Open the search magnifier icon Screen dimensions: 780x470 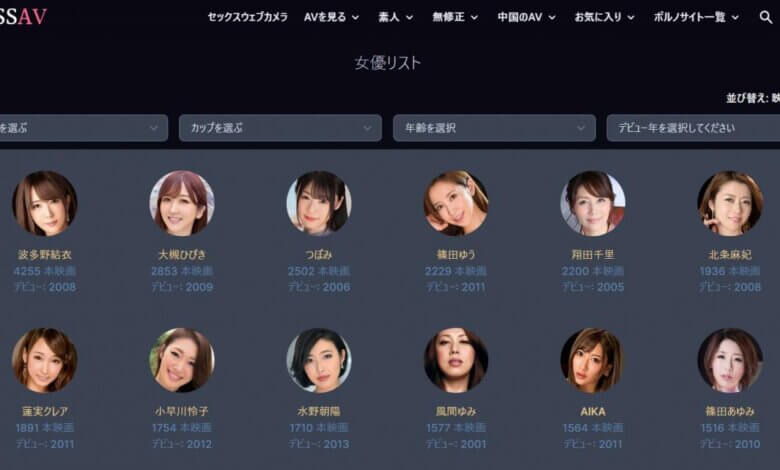coord(766,17)
